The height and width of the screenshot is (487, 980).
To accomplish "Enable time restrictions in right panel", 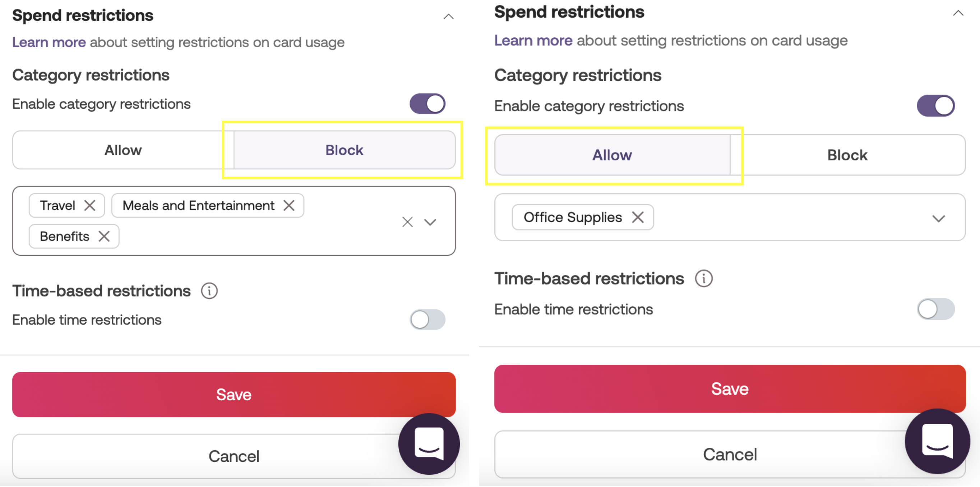I will (x=935, y=309).
